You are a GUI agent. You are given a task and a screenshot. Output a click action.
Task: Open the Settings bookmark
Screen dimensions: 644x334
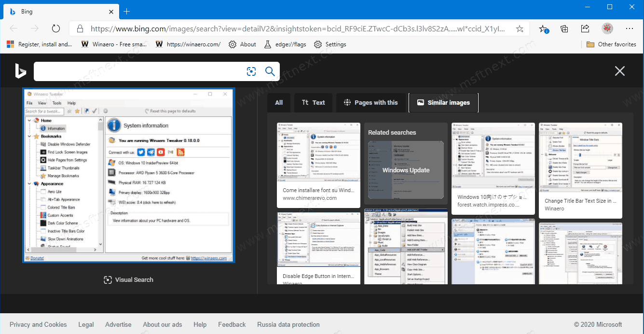tap(330, 44)
